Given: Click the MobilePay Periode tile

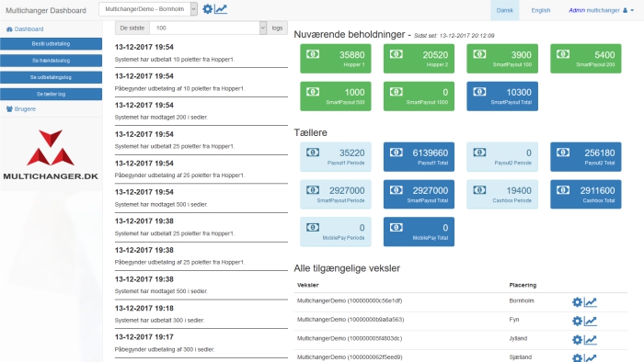Looking at the screenshot, I should (336, 232).
